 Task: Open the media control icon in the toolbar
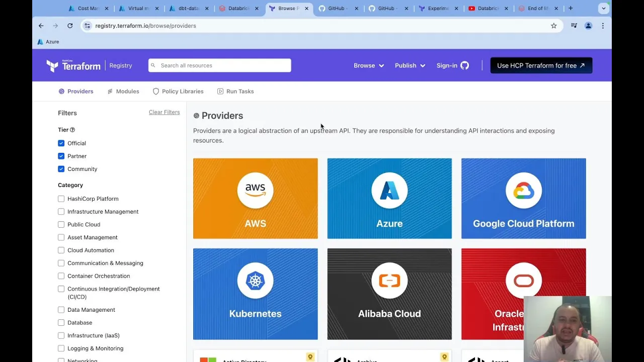574,26
